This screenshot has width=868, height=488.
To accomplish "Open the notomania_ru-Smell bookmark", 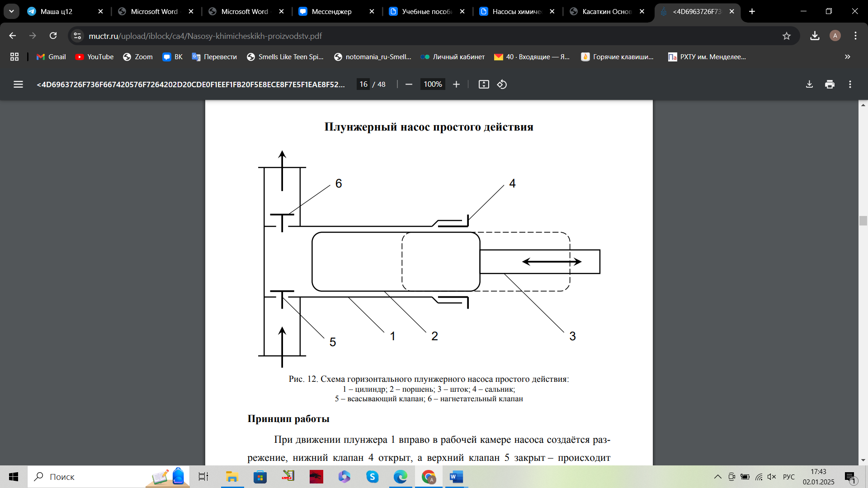I will point(373,56).
